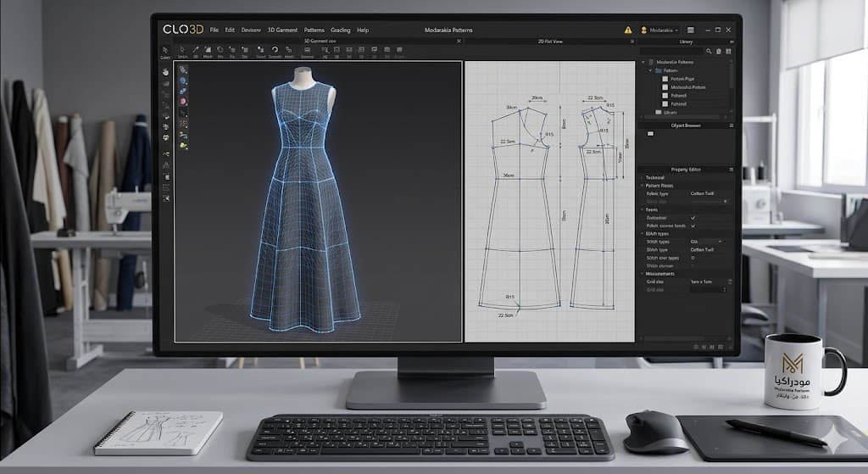Click the Library search input field
This screenshot has height=474, width=868.
[x=671, y=51]
